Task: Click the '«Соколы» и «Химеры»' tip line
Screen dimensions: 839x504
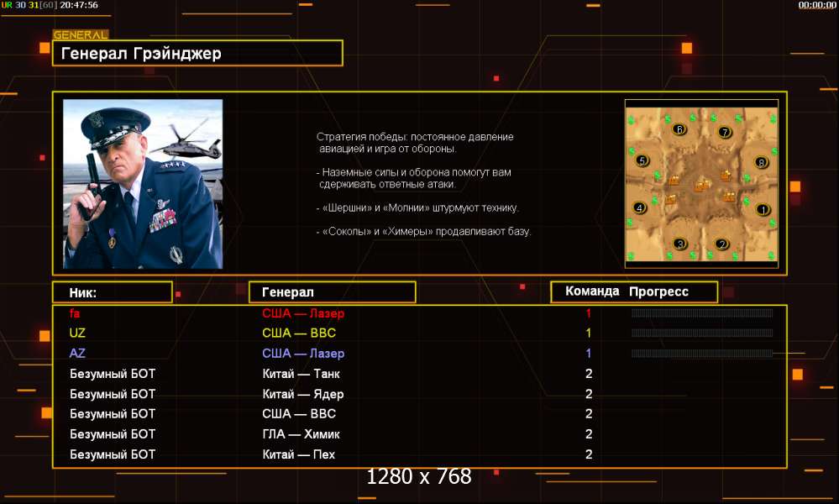Action: click(x=423, y=231)
